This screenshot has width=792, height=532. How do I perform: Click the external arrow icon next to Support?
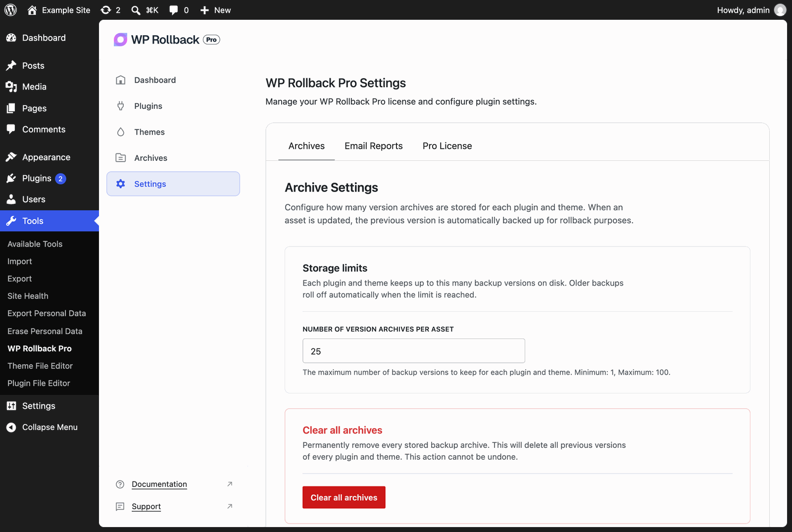230,506
